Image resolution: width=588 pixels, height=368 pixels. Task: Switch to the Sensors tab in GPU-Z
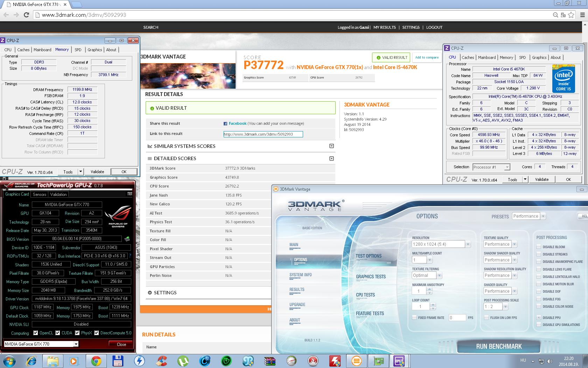40,195
